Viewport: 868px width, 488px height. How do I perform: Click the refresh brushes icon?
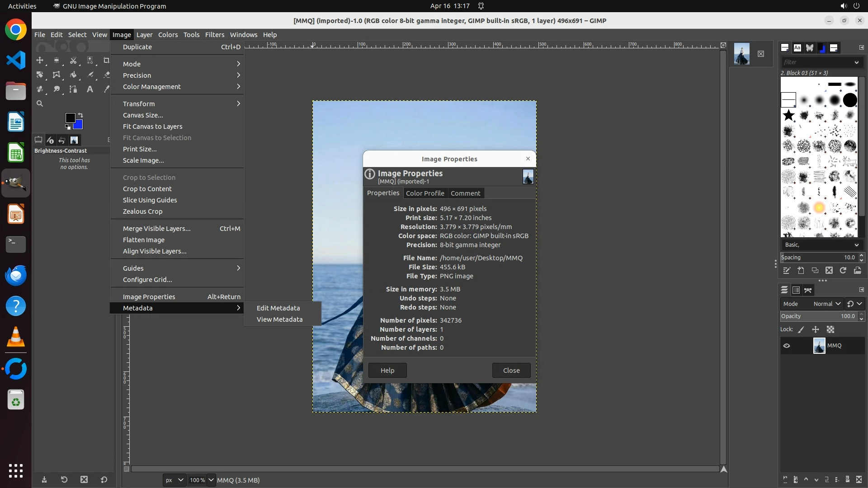[843, 270]
